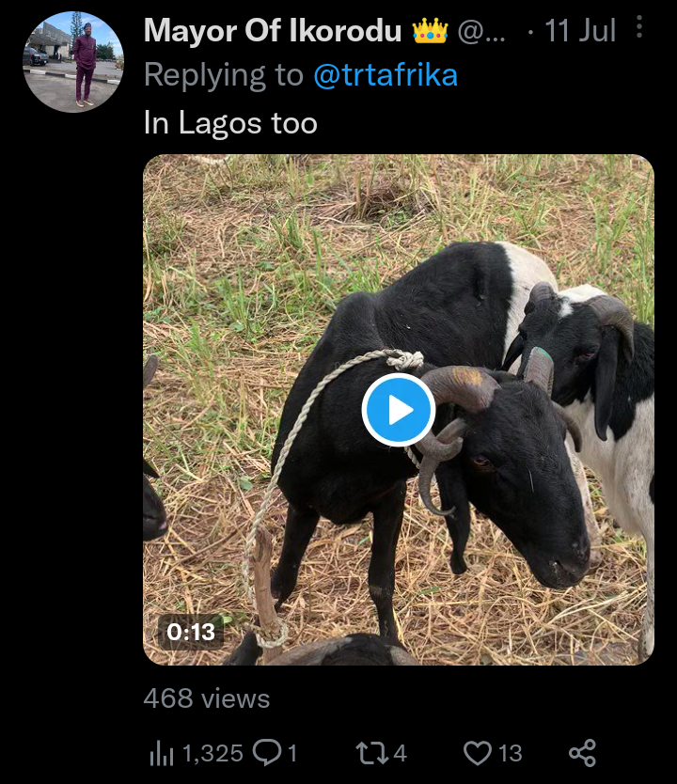This screenshot has width=677, height=784.
Task: Click the crown emoji beside the name
Action: tap(430, 31)
